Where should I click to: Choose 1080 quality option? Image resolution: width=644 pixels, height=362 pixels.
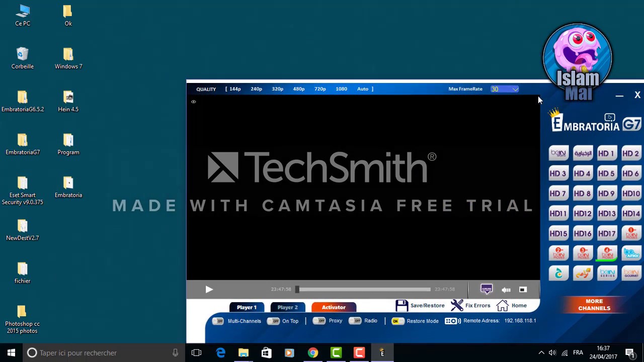click(x=341, y=89)
